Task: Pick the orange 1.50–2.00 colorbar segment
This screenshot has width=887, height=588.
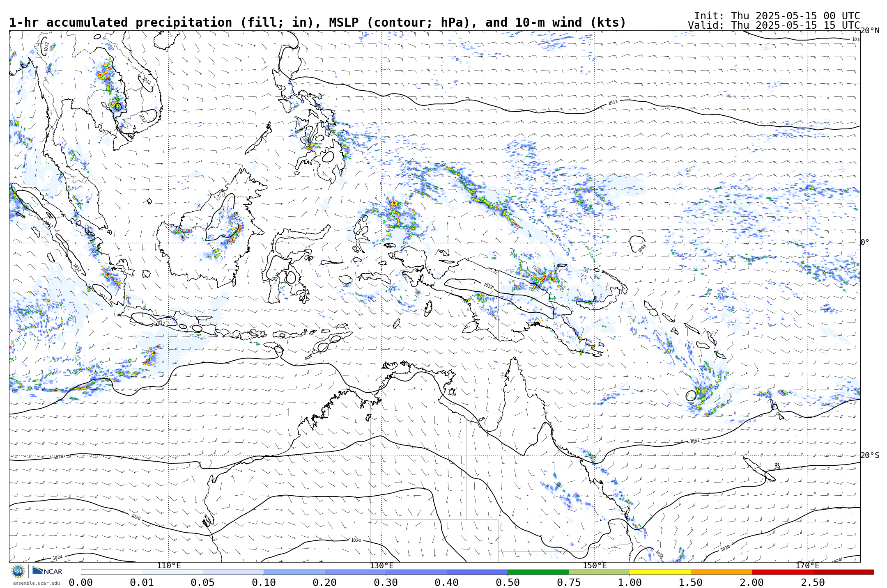Action: (721, 572)
